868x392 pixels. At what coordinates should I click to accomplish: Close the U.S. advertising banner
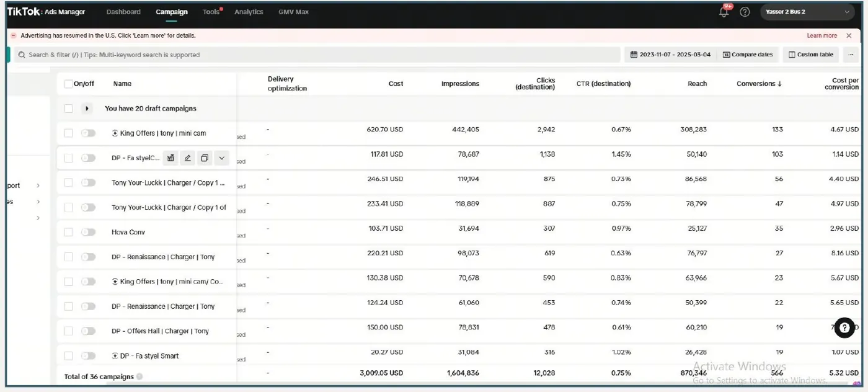click(849, 36)
